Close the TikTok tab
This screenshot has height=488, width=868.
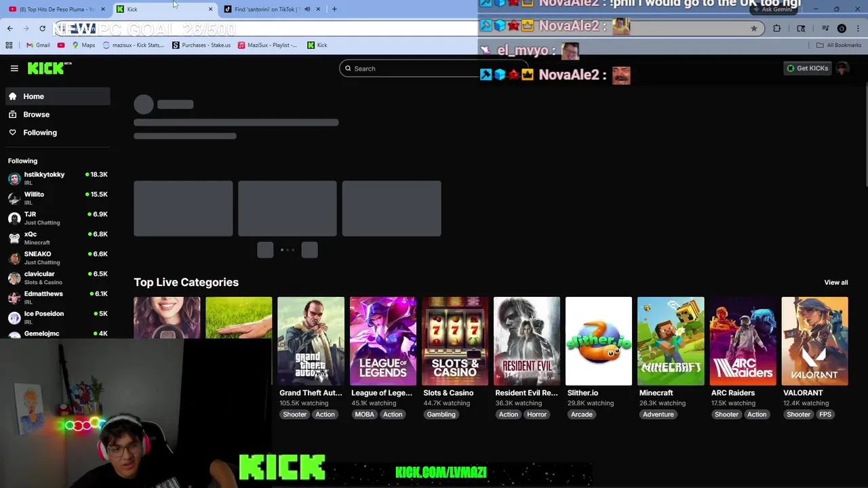pyautogui.click(x=318, y=9)
